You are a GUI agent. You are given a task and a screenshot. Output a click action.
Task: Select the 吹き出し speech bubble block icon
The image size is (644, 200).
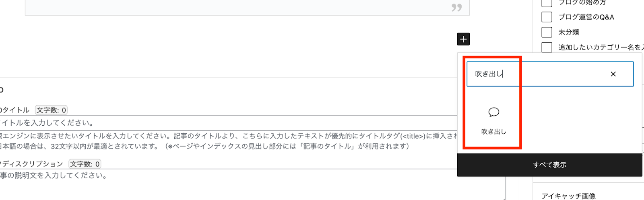click(x=493, y=112)
